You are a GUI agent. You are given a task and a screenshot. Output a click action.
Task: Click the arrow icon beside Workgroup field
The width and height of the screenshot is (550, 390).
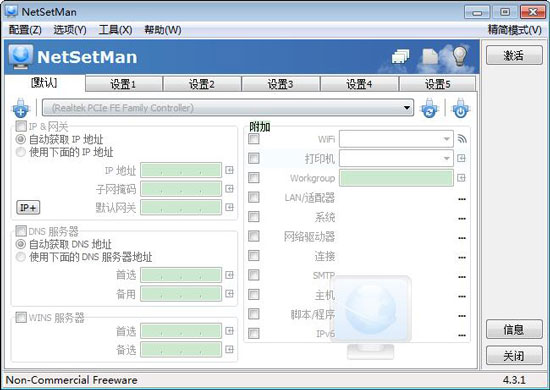click(x=461, y=178)
